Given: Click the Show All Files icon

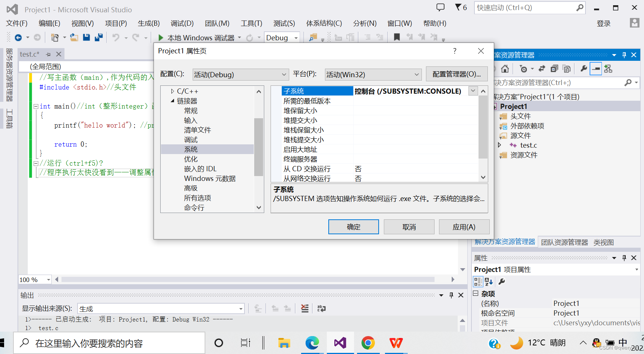Looking at the screenshot, I should (x=567, y=69).
